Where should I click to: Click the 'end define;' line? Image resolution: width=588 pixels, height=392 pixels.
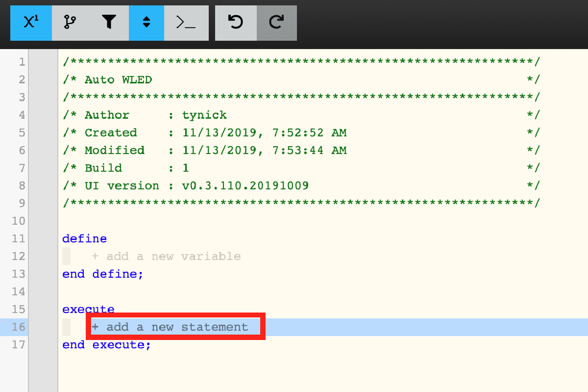coord(103,274)
